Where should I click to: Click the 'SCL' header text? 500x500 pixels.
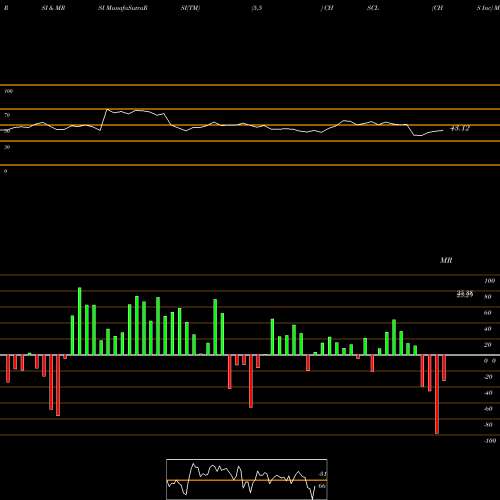[373, 8]
